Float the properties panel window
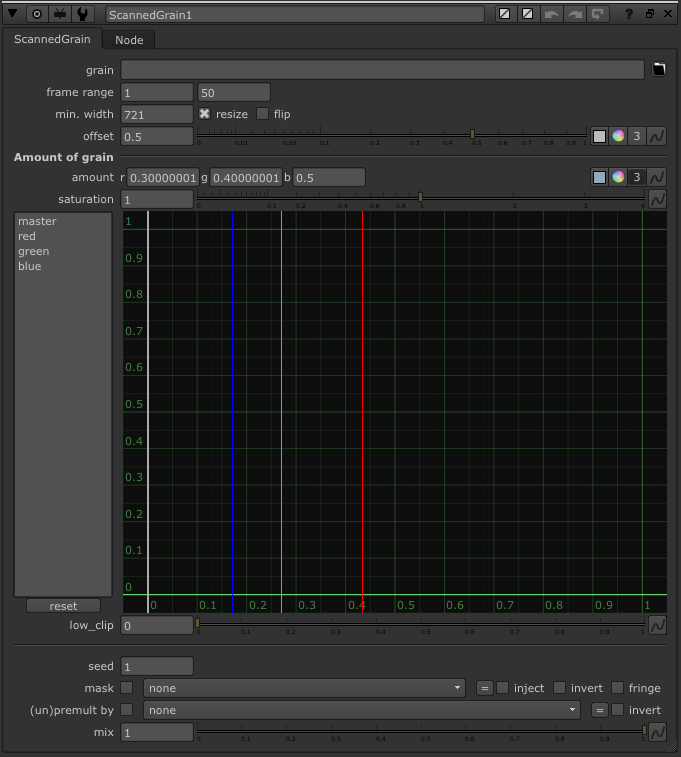 coord(650,14)
